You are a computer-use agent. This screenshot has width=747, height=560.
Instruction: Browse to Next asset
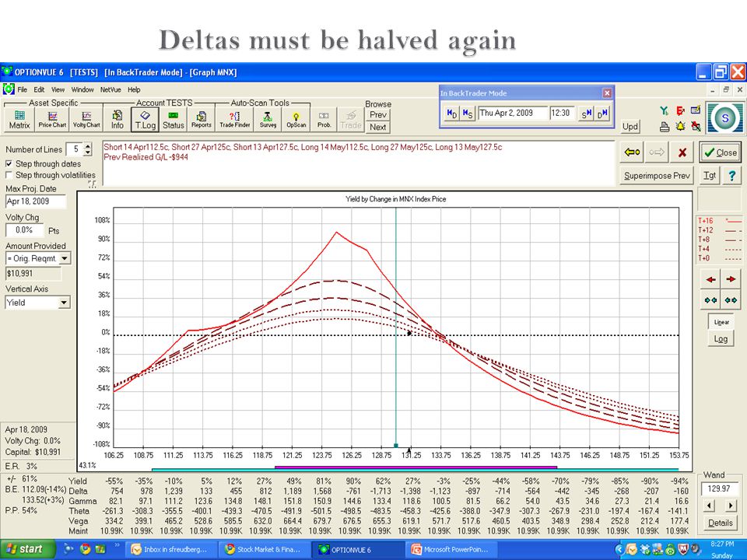click(x=378, y=127)
